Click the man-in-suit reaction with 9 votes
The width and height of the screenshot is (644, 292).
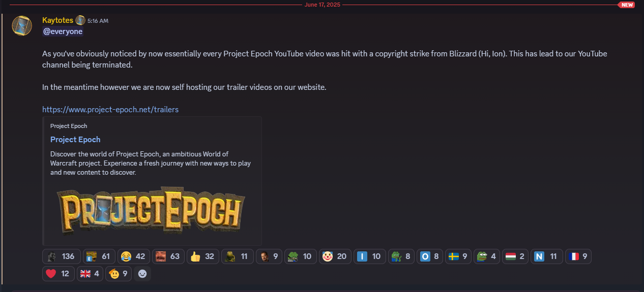(x=269, y=256)
